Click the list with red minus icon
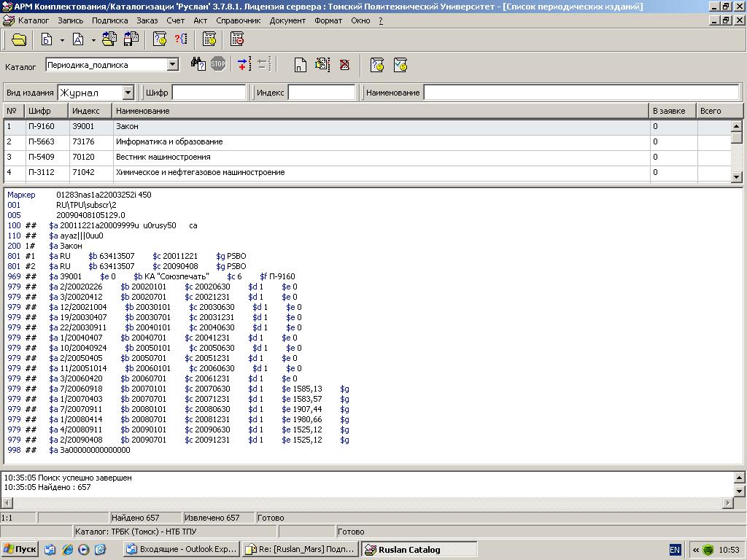The width and height of the screenshot is (747, 560). pyautogui.click(x=236, y=39)
